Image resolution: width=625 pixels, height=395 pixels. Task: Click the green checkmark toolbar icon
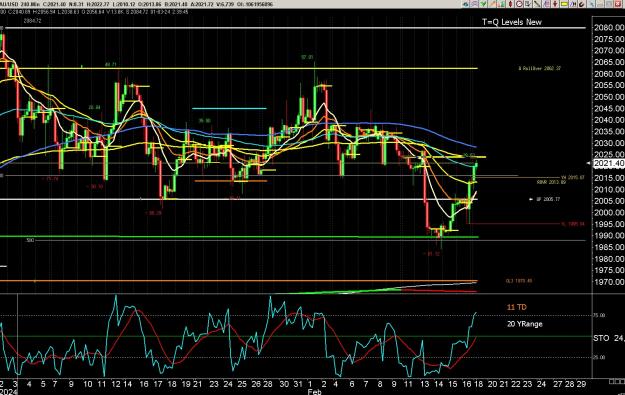[483, 4]
